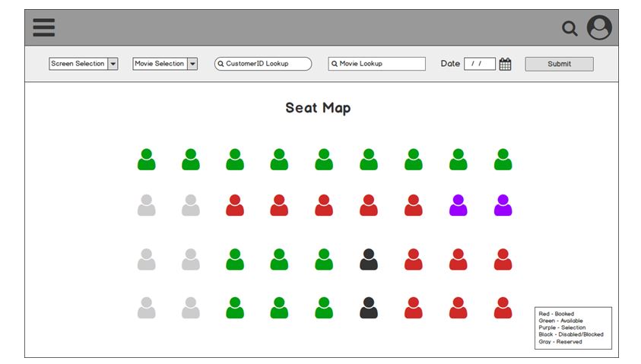Open the hamburger menu
The width and height of the screenshot is (641, 364).
[x=44, y=27]
